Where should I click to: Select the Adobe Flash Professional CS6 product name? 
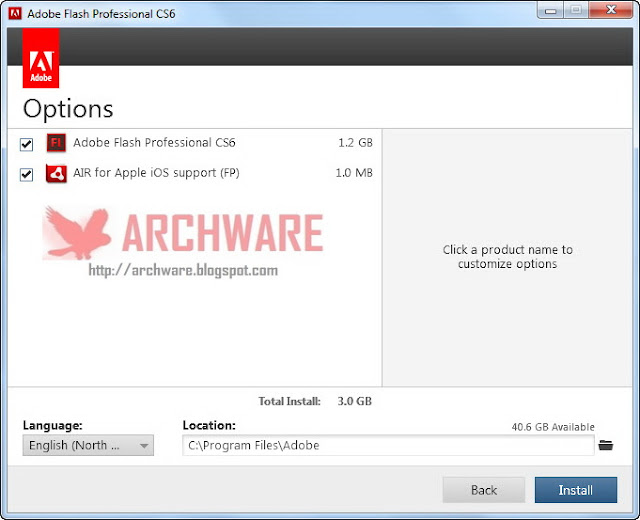pyautogui.click(x=154, y=142)
